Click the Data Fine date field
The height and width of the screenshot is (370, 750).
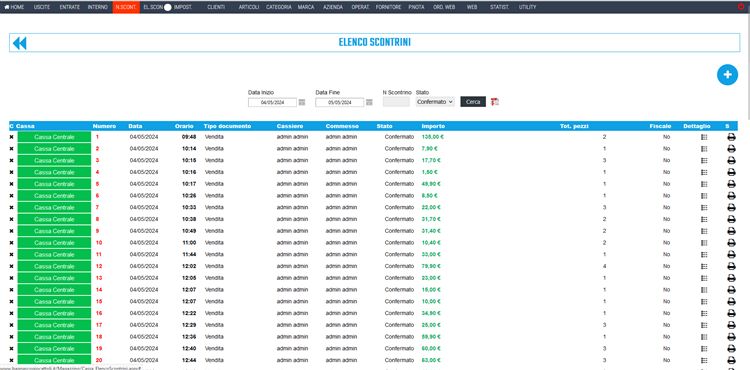point(340,102)
